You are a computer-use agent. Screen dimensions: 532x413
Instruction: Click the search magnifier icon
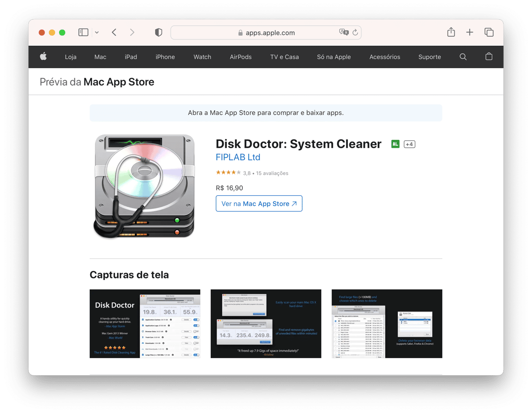click(x=463, y=57)
